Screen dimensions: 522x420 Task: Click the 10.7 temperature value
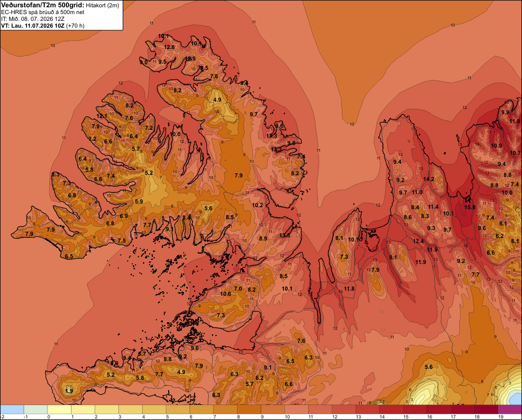coord(515,153)
